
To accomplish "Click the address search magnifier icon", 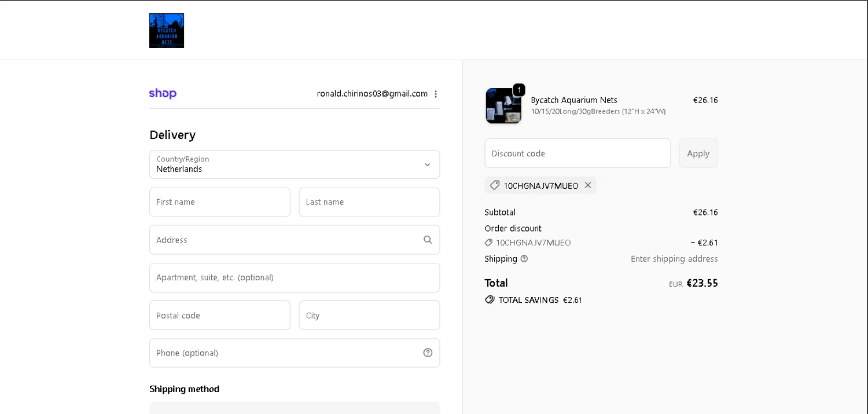I will click(428, 240).
